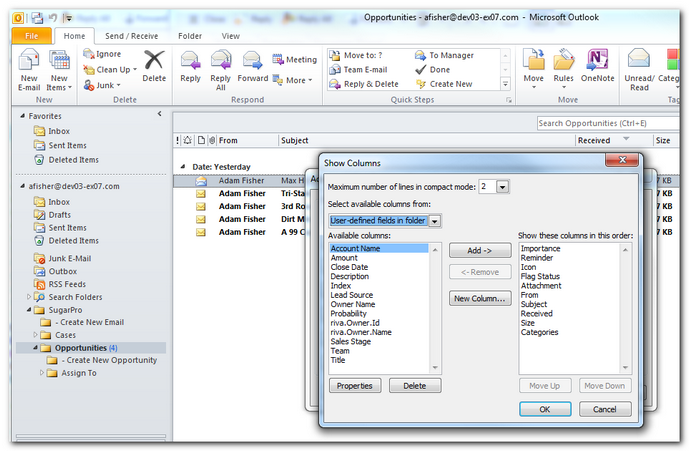
Task: Open the New Items ribbon button
Action: point(59,71)
